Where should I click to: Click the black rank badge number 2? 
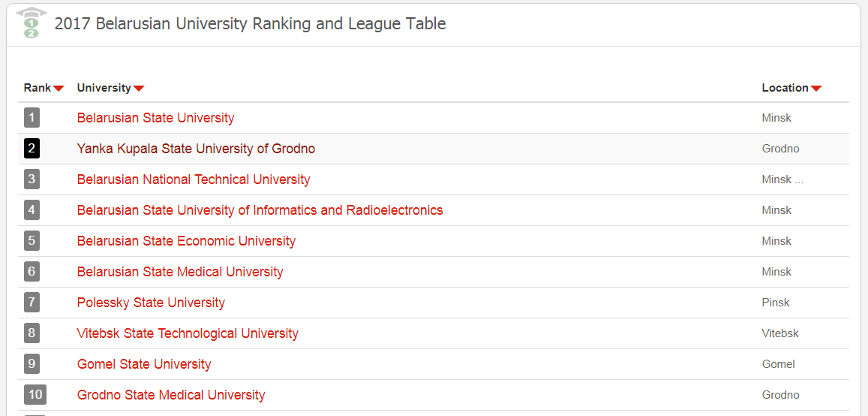[32, 149]
